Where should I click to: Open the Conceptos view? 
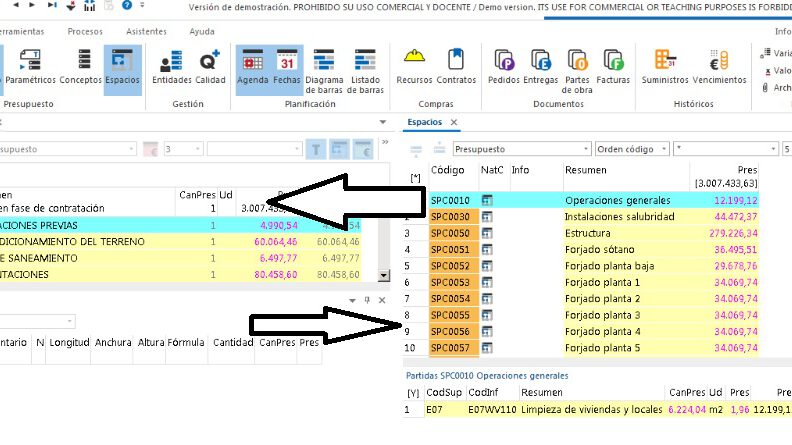(80, 68)
